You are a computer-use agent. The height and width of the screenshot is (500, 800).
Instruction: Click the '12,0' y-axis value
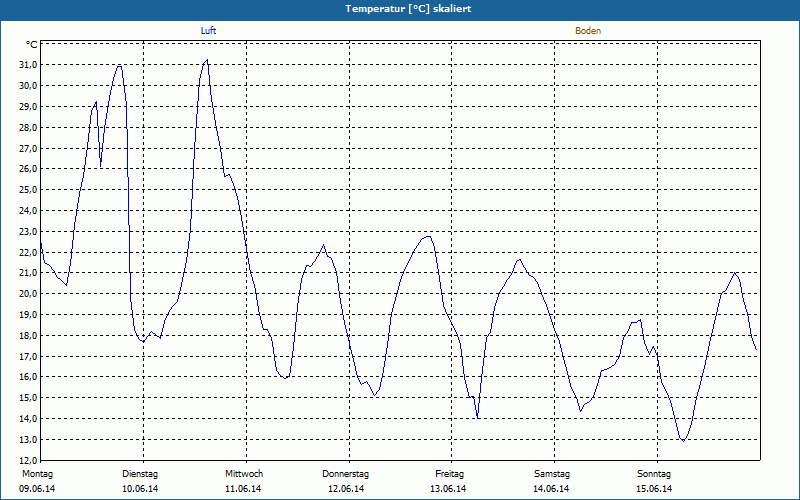tap(28, 461)
